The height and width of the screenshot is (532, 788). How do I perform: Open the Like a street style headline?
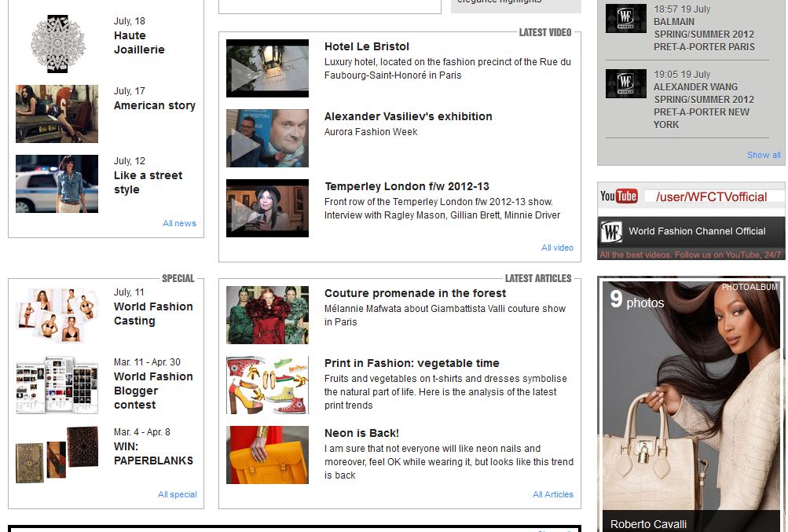pos(148,182)
